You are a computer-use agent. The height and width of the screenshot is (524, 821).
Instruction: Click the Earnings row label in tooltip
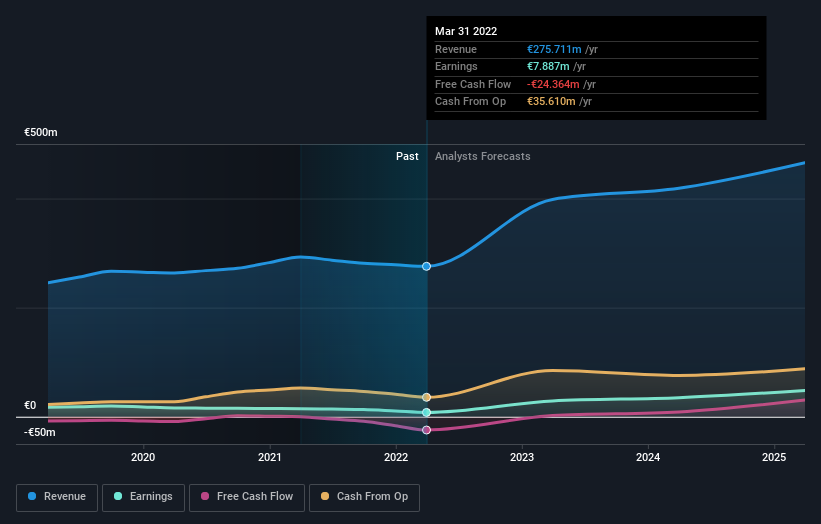pos(456,66)
